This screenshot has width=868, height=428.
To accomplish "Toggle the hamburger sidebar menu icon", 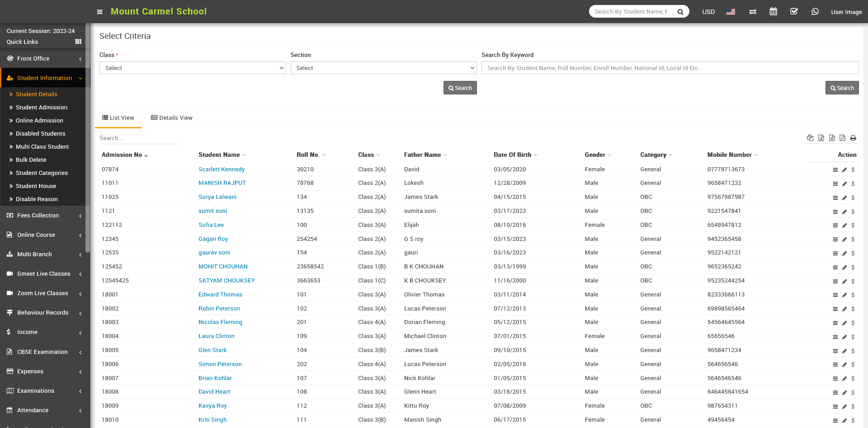I will [99, 12].
